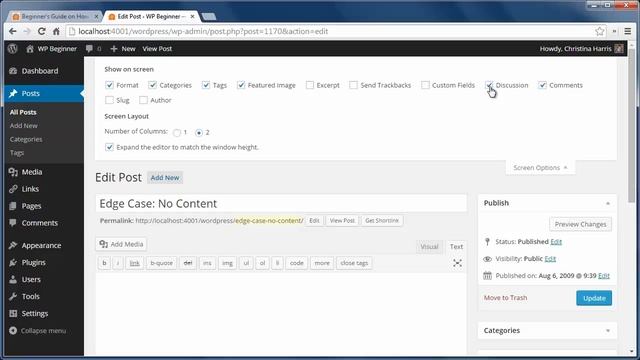Bookmark this page with the star icon

pos(600,31)
